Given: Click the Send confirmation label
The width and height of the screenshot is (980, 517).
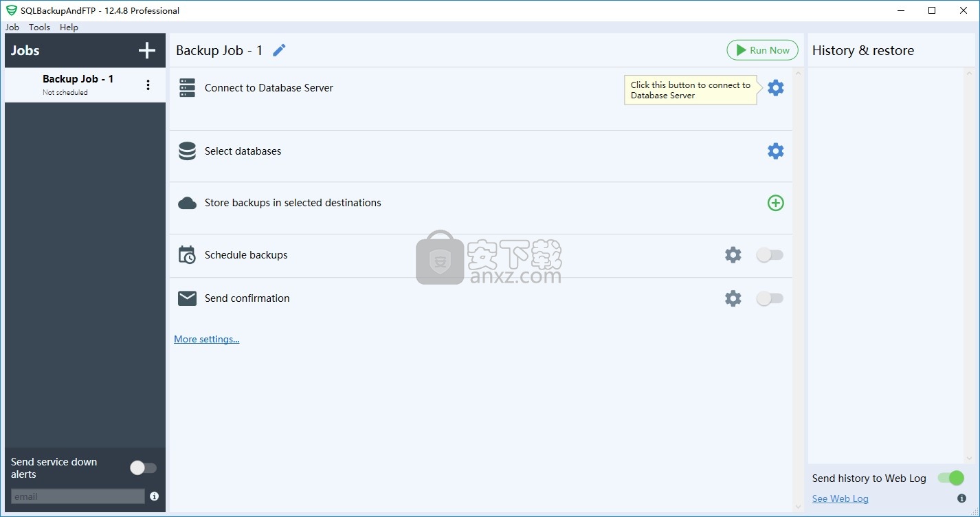Looking at the screenshot, I should [x=247, y=298].
